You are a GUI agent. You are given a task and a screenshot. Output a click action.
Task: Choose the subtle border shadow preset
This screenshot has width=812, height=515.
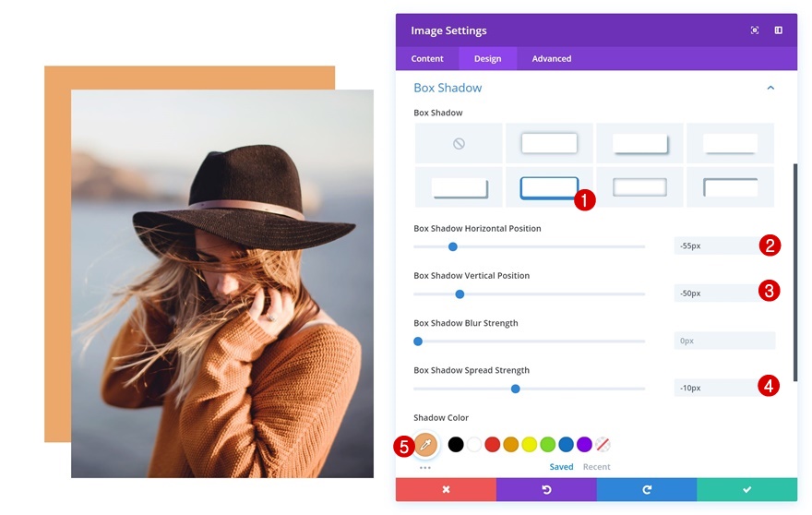click(x=640, y=187)
